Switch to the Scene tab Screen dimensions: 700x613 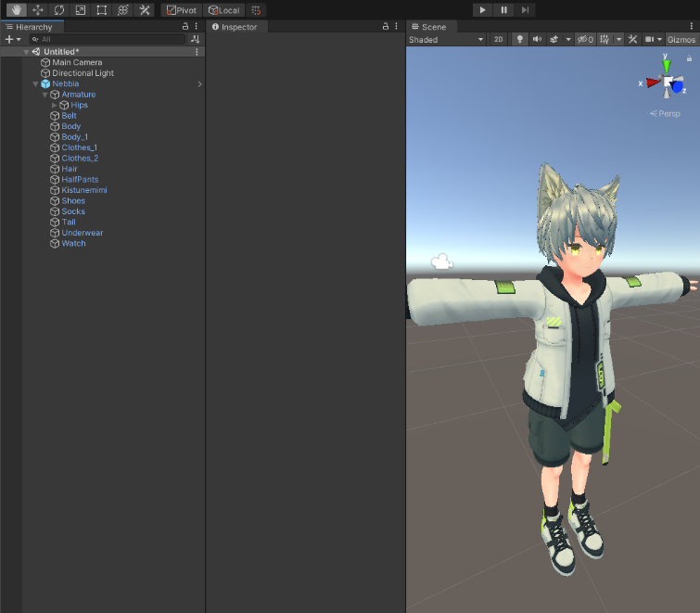429,27
